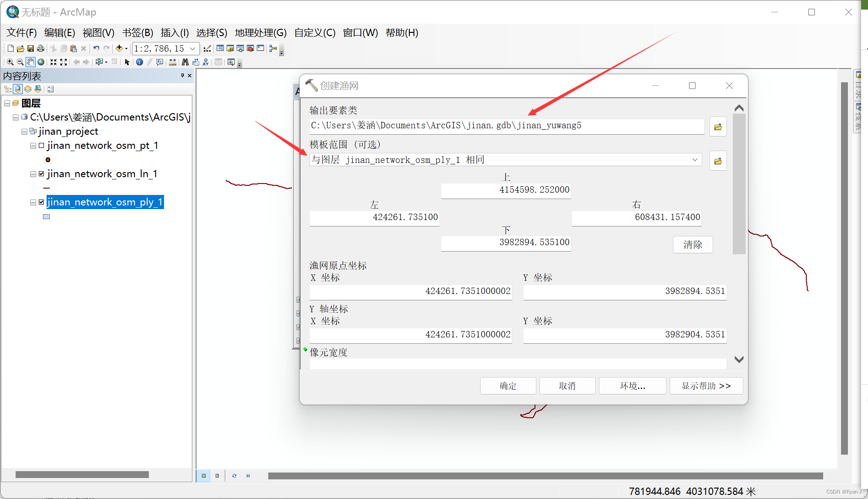Collapse the jinan_project dataset node
Screen dimensions: 868x499
(24, 132)
